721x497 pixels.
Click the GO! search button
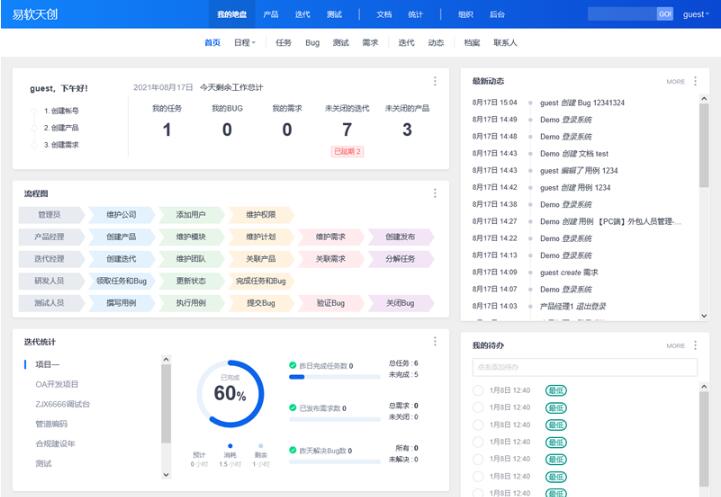(664, 14)
